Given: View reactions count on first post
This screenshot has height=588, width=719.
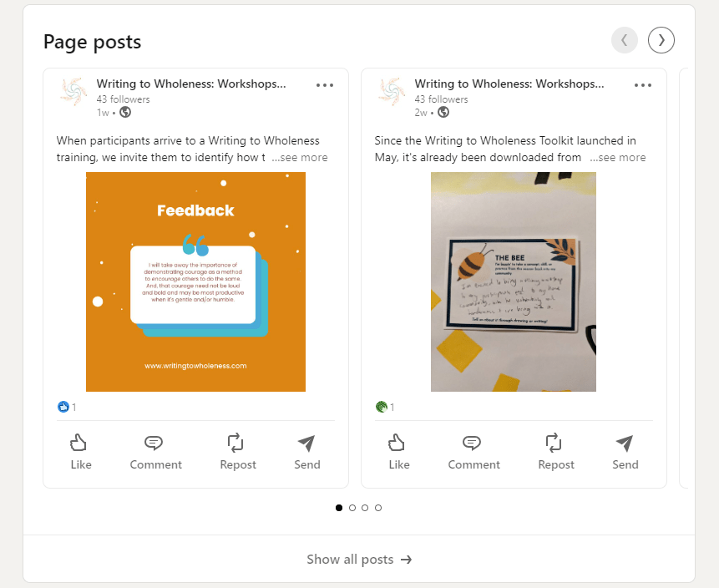Looking at the screenshot, I should pyautogui.click(x=67, y=407).
